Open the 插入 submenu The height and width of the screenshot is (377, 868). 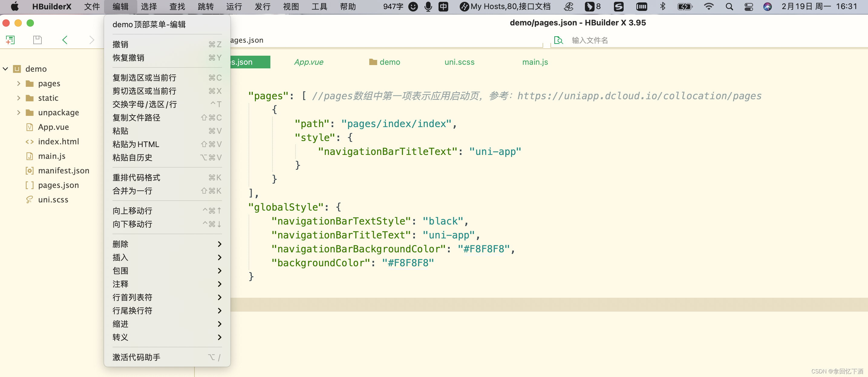coord(167,257)
